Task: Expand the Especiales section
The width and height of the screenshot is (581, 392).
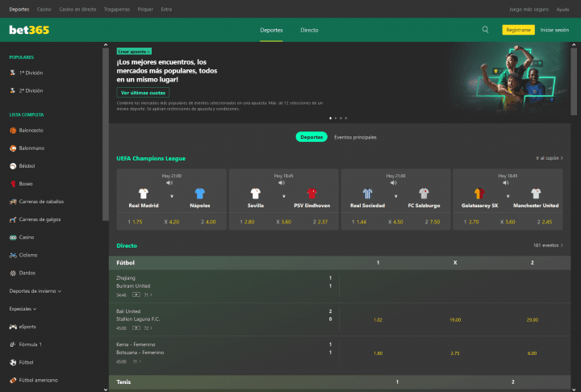Action: click(23, 309)
